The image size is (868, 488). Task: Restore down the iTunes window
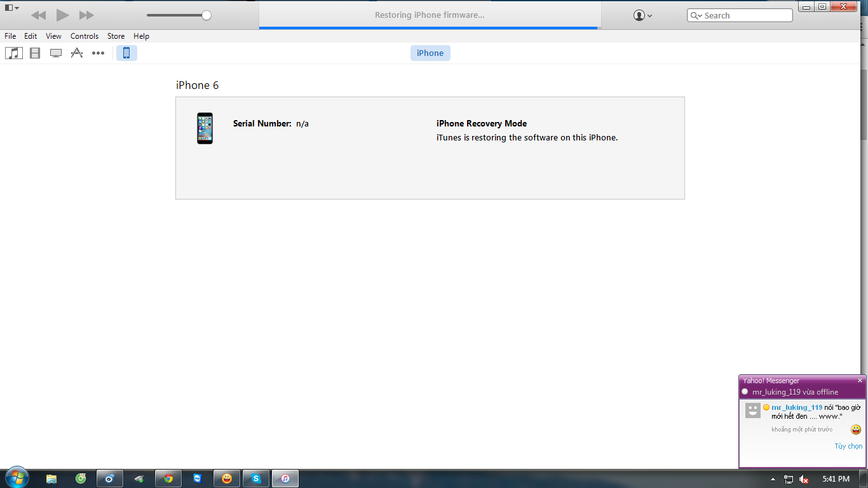coord(822,6)
